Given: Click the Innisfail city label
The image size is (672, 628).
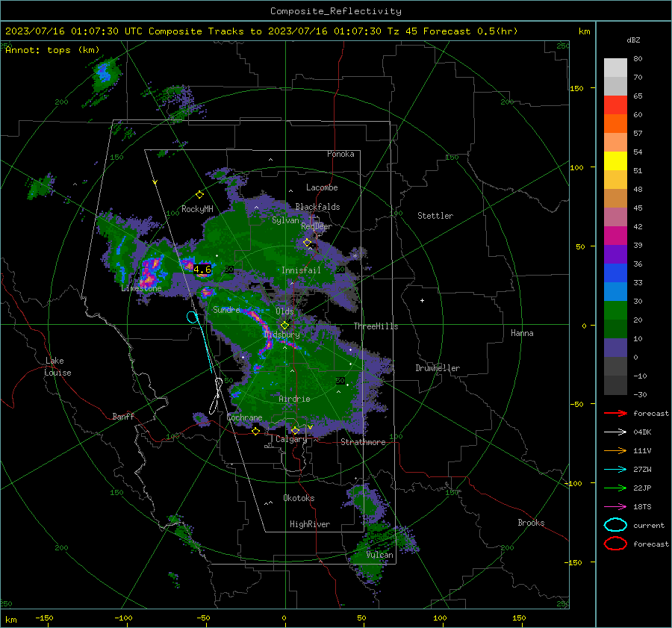Looking at the screenshot, I should pos(301,270).
